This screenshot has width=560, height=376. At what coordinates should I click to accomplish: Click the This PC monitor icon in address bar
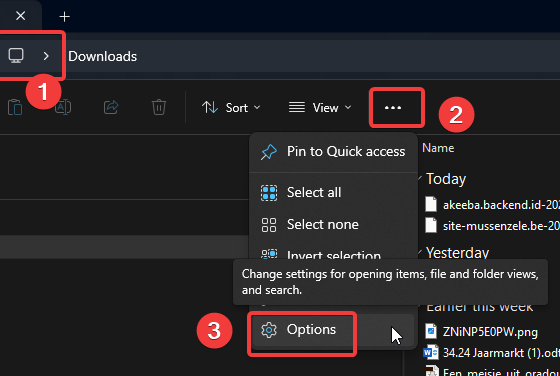[x=16, y=56]
